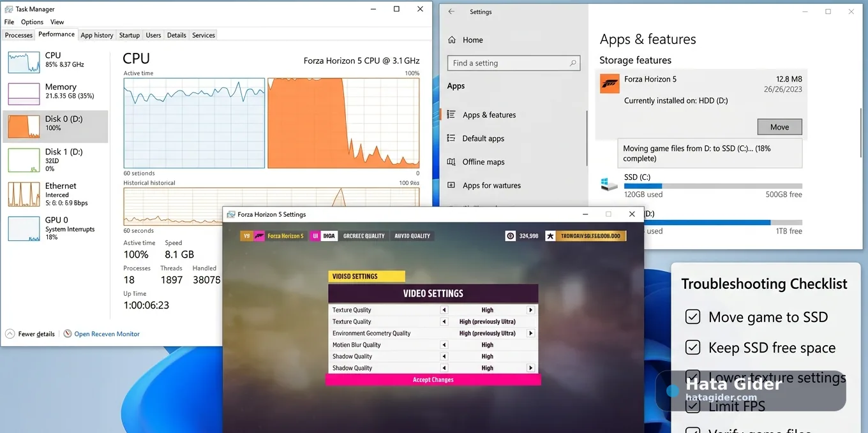
Task: Click the Fewer details chevron icon
Action: click(x=10, y=334)
